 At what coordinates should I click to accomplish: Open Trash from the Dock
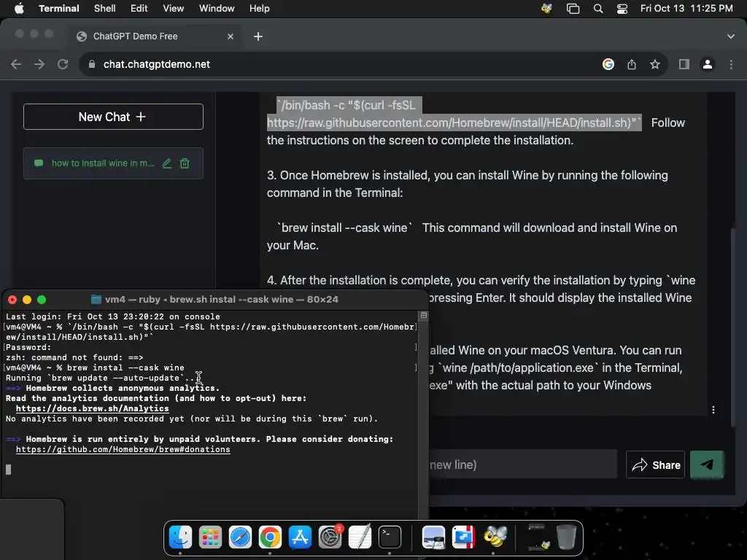[566, 537]
